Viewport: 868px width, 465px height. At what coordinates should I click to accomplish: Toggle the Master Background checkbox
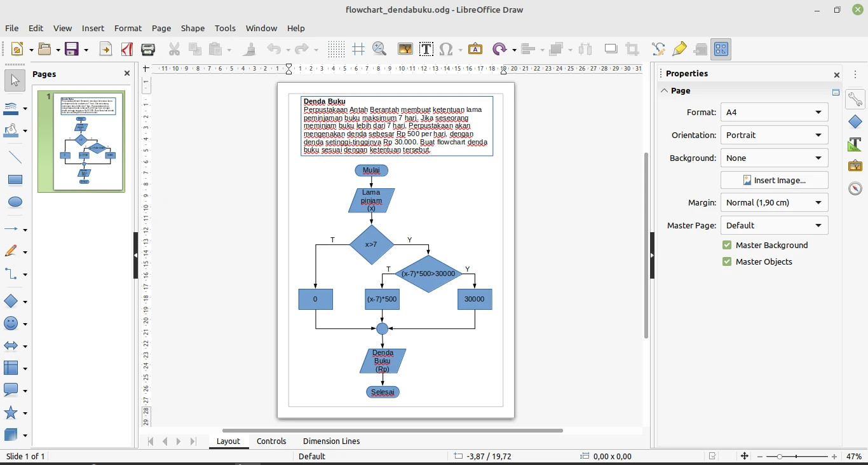tap(727, 245)
